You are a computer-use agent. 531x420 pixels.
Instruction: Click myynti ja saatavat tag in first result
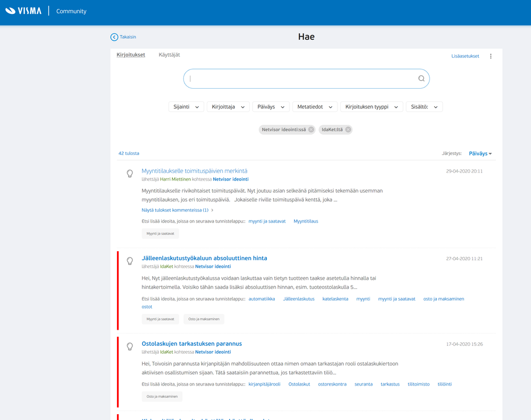click(267, 221)
